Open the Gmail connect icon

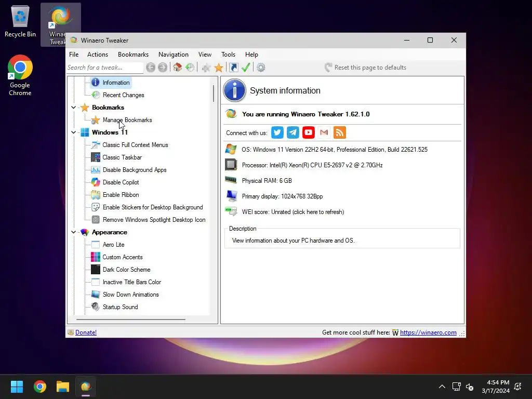click(x=324, y=132)
